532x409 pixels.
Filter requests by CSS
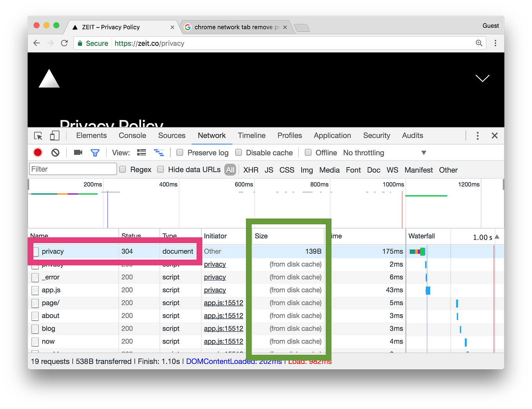pos(287,170)
